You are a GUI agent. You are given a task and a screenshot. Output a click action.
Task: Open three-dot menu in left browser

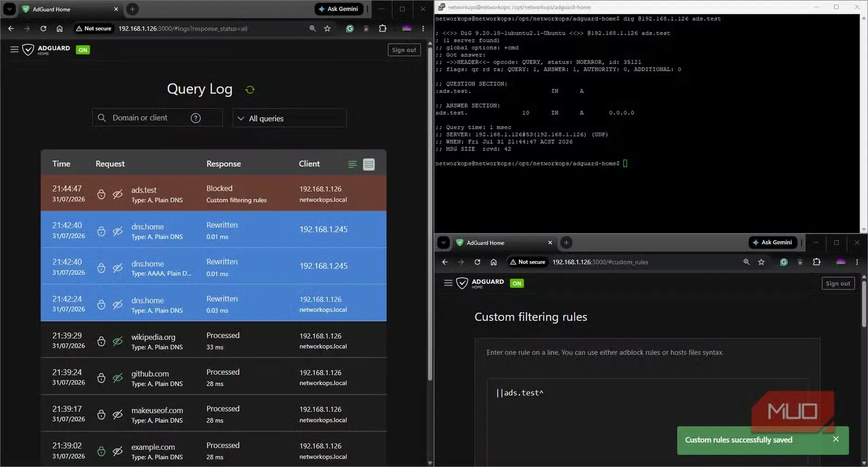coord(423,28)
